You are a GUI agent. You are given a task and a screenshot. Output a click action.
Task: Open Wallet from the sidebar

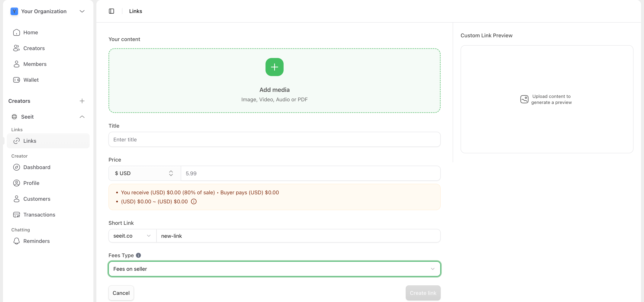click(31, 80)
